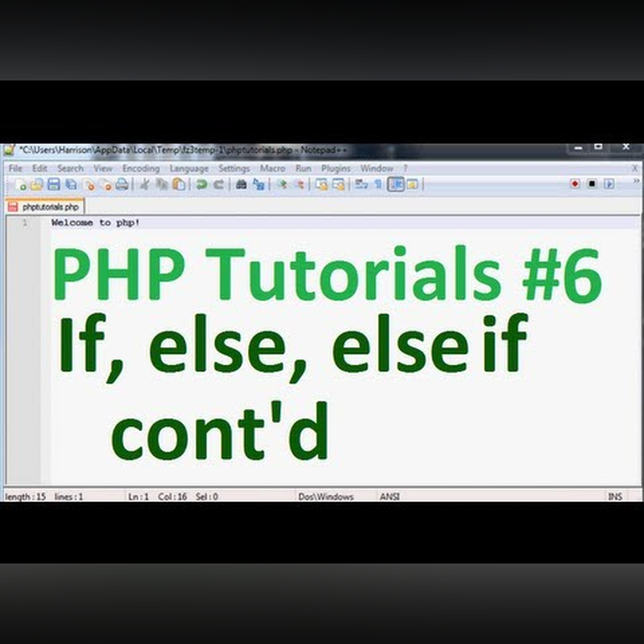
Task: Open the Search menu
Action: 70,168
